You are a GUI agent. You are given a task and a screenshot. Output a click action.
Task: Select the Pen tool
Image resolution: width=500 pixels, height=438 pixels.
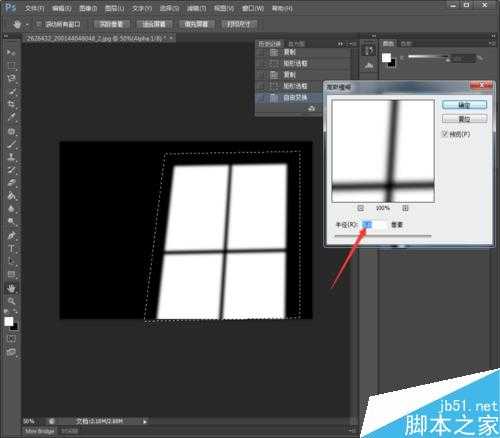coord(11,235)
